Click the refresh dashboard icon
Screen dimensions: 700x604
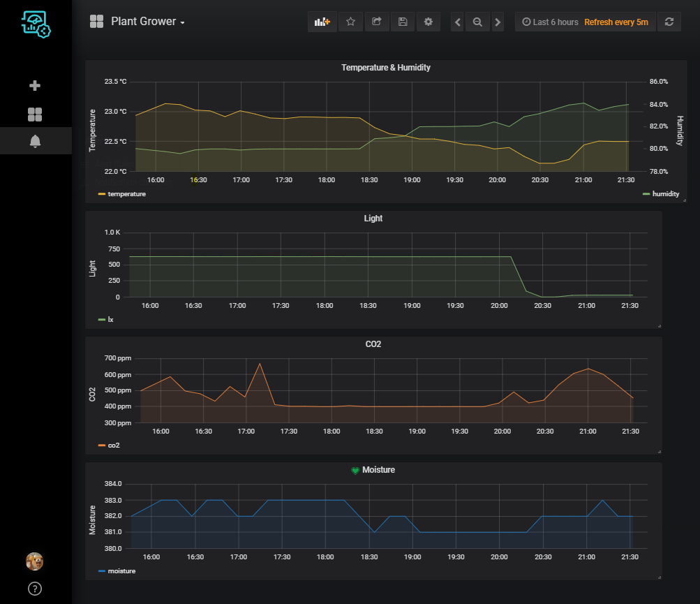pyautogui.click(x=669, y=22)
